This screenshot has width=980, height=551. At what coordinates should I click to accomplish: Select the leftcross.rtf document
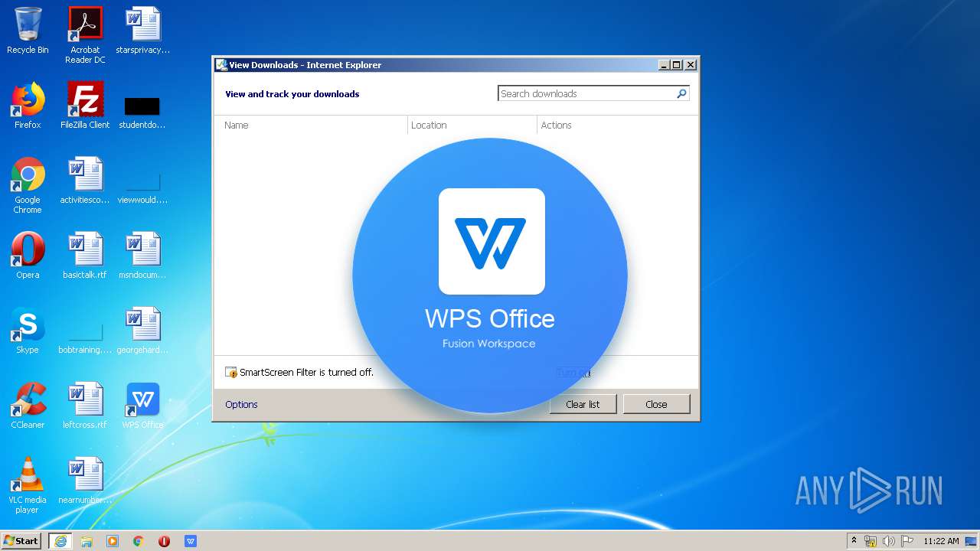85,406
